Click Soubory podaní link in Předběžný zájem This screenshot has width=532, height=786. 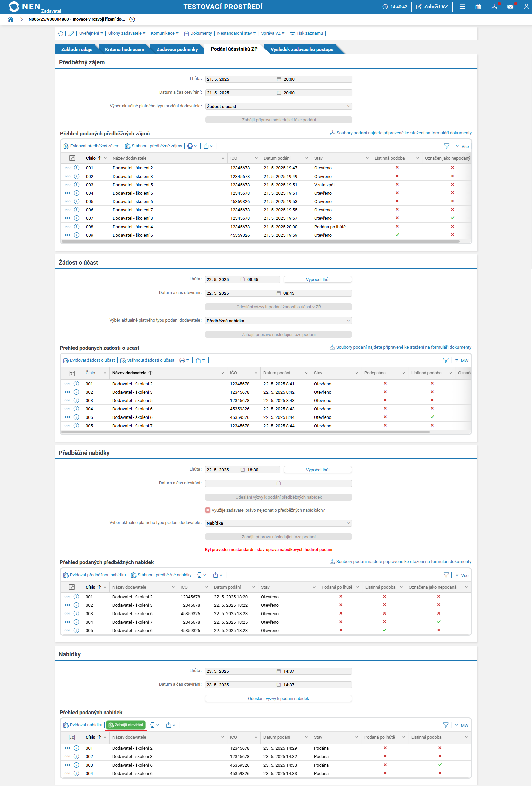coord(401,133)
